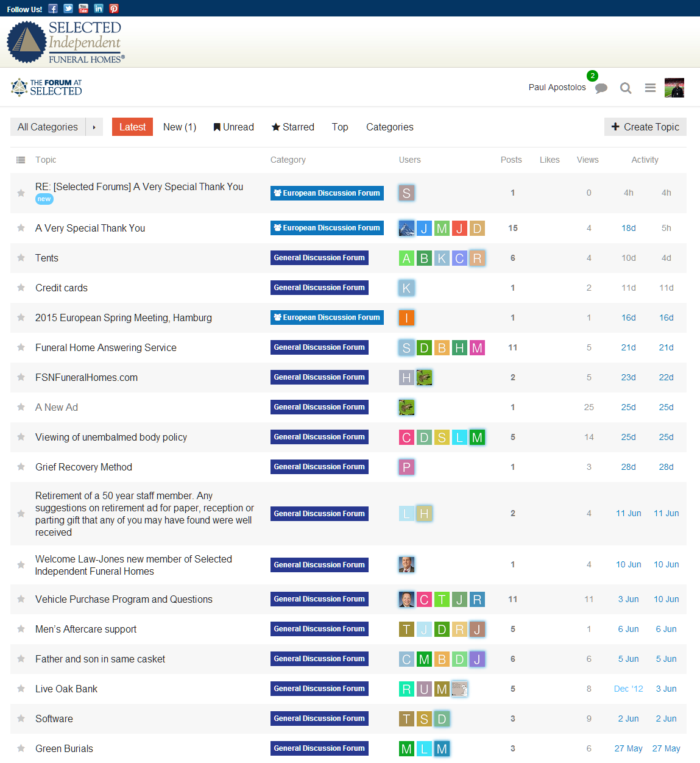Open the search magnifier icon
The image size is (700, 763).
click(x=626, y=88)
